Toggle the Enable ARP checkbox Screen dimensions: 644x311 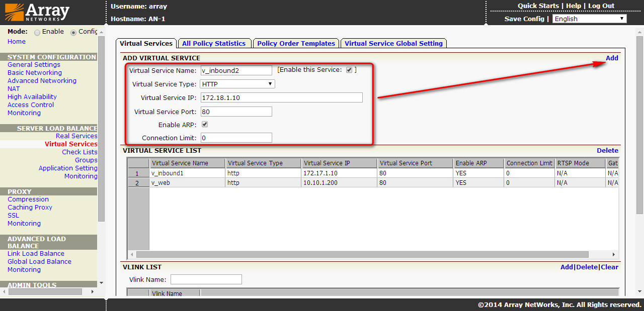pos(204,124)
